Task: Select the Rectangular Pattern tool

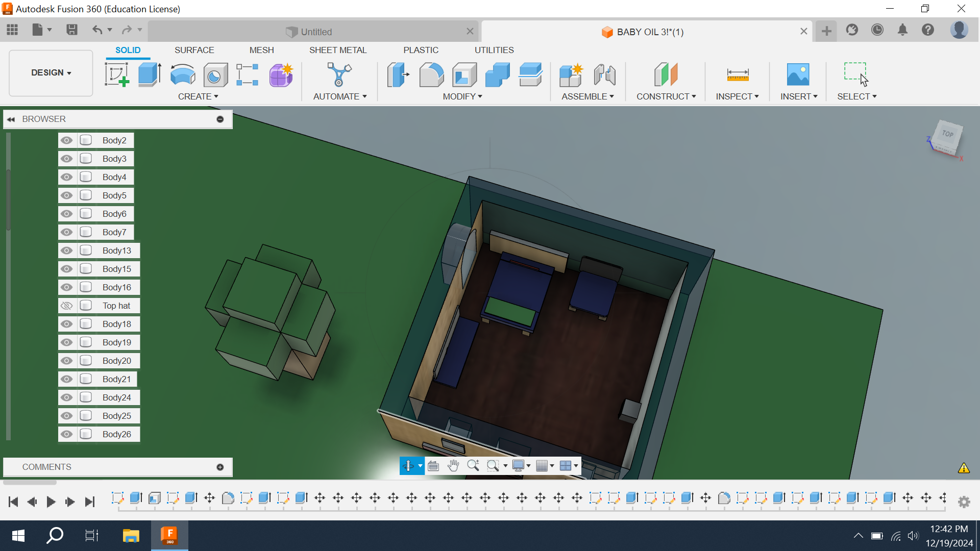Action: click(x=248, y=74)
